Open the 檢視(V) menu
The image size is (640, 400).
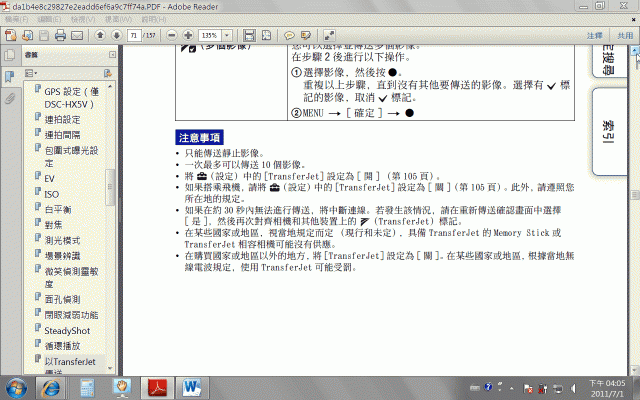coord(83,19)
